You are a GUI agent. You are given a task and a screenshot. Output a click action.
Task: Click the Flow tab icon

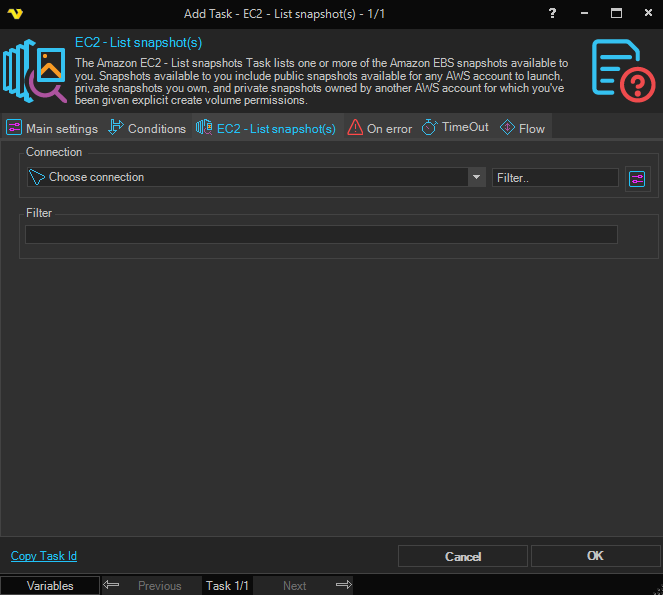507,128
